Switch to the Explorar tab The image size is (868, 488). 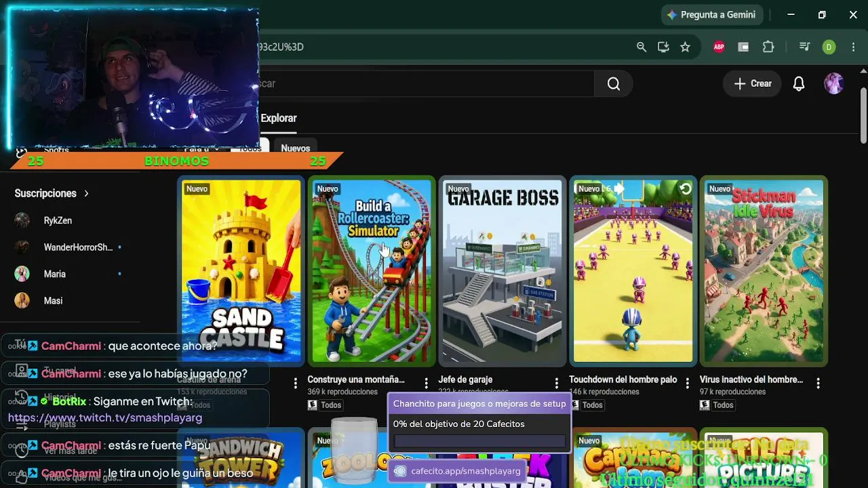pyautogui.click(x=279, y=118)
